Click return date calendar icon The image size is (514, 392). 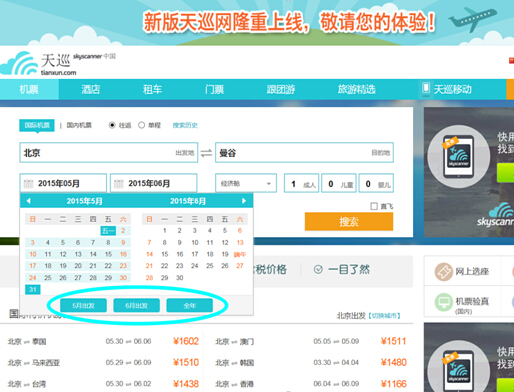119,184
